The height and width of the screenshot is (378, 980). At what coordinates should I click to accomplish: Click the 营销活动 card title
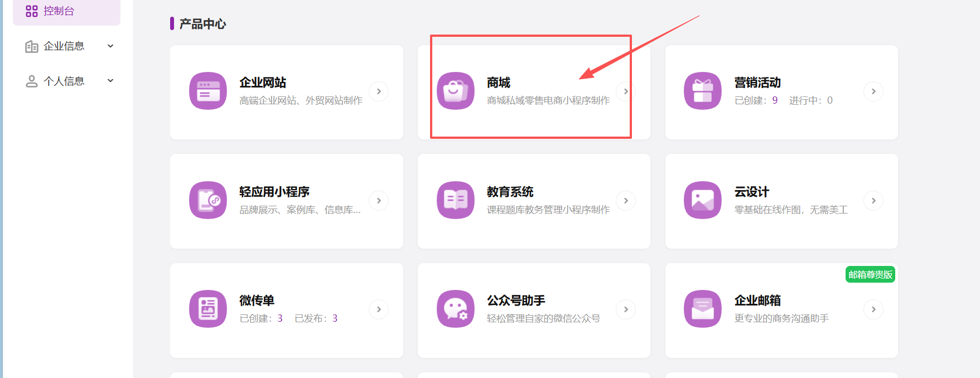coord(757,83)
